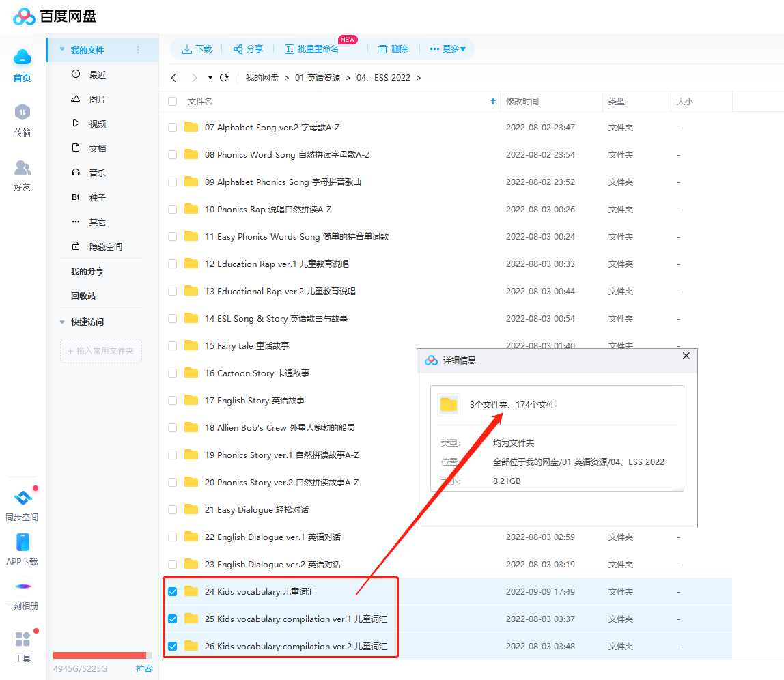The height and width of the screenshot is (680, 784).
Task: Click 扩容 to expand storage
Action: tap(144, 669)
